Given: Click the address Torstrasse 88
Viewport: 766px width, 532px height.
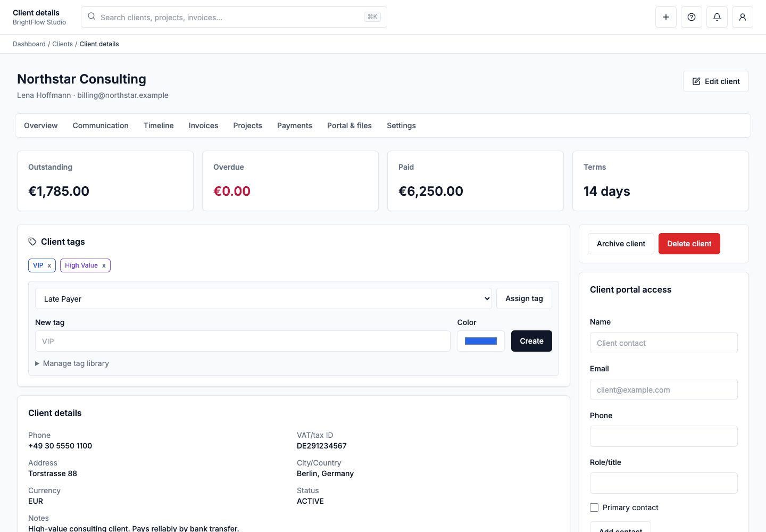Looking at the screenshot, I should click(53, 473).
